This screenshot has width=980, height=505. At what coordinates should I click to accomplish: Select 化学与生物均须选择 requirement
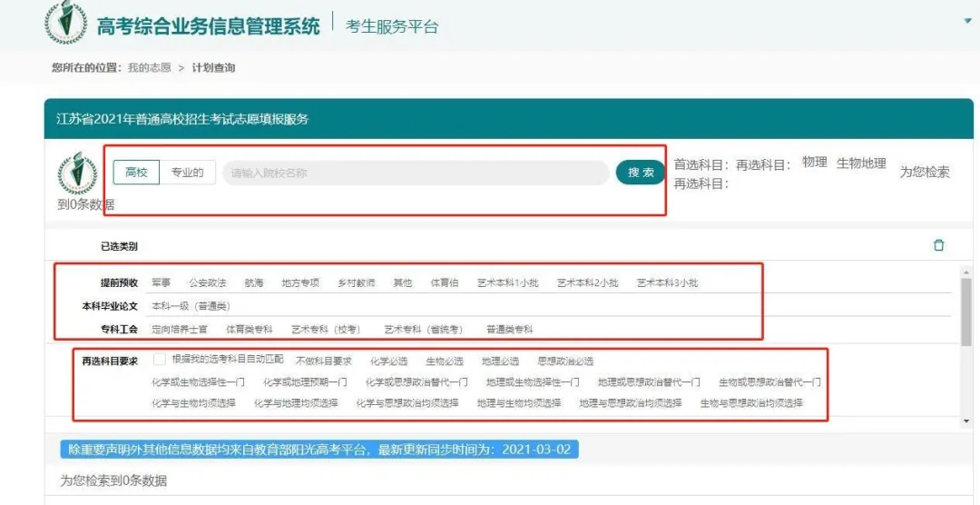click(193, 403)
